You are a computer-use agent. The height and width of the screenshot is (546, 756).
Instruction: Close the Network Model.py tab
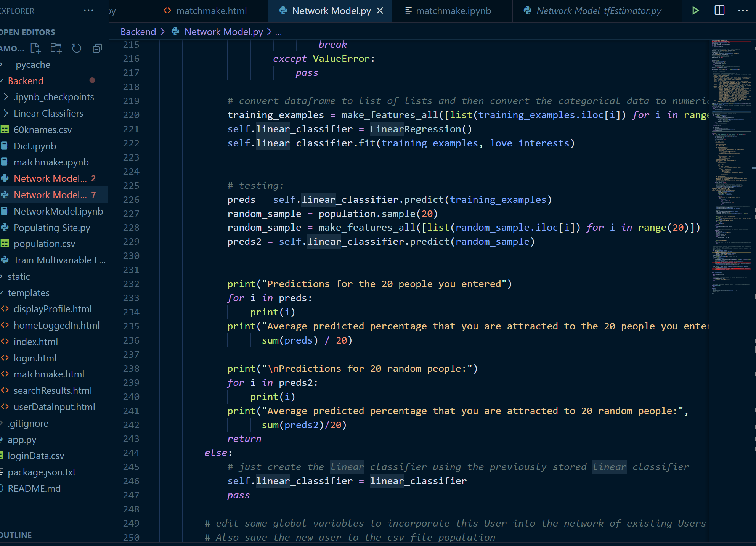[380, 11]
